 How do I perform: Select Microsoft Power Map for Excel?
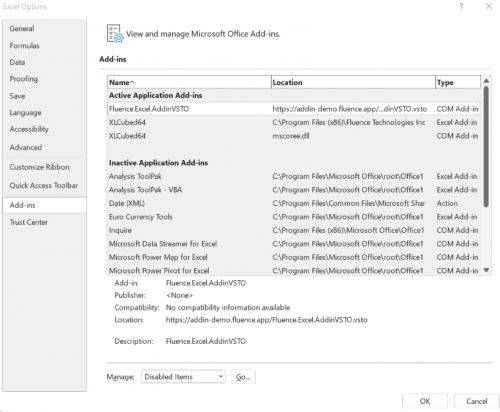pyautogui.click(x=294, y=257)
